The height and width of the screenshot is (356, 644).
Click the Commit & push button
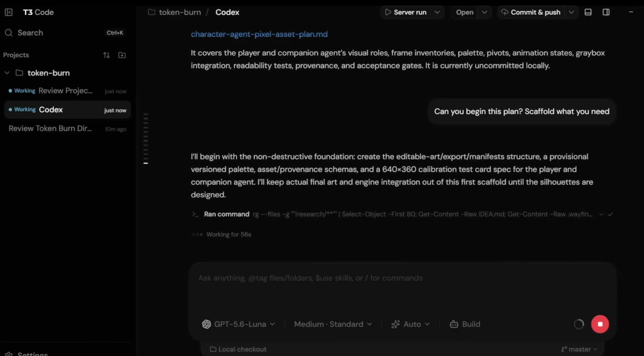tap(531, 12)
